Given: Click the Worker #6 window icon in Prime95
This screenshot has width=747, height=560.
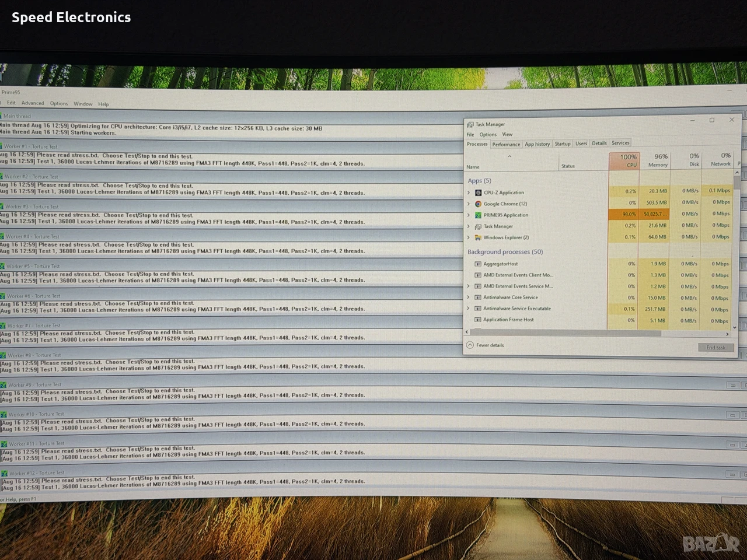Looking at the screenshot, I should click(x=3, y=296).
